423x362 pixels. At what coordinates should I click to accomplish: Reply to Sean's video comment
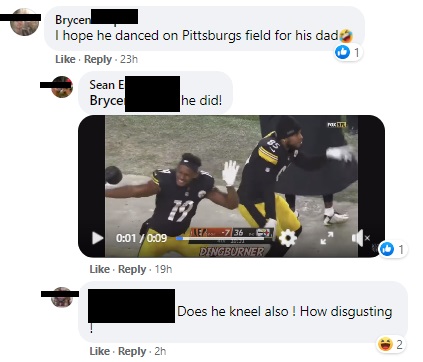pos(132,269)
